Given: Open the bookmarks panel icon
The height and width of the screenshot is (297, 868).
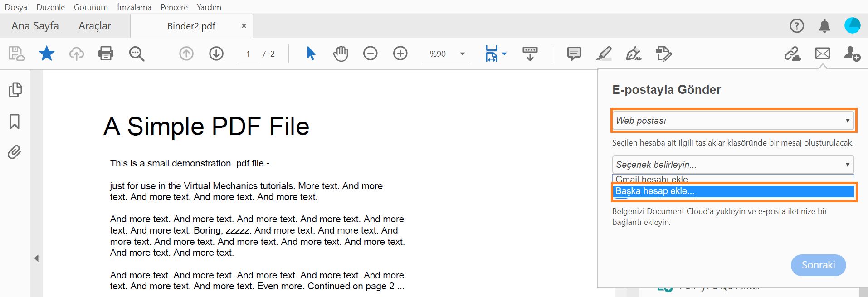Looking at the screenshot, I should pos(15,122).
